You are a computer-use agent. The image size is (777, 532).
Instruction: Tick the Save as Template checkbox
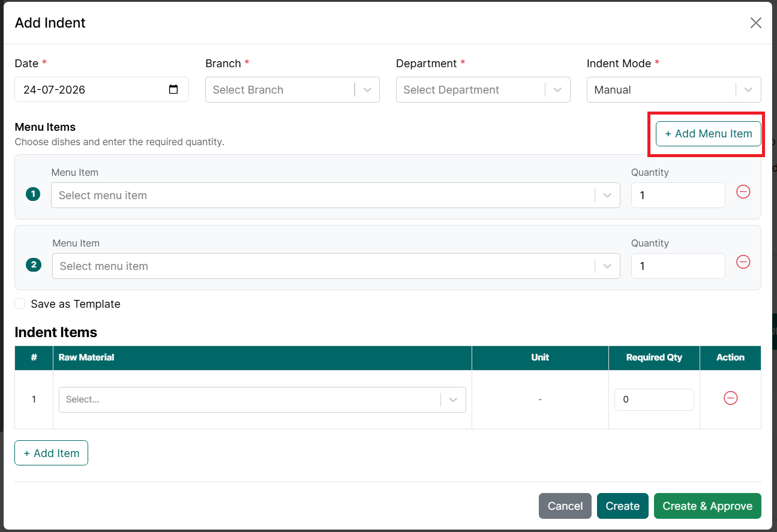click(x=20, y=304)
